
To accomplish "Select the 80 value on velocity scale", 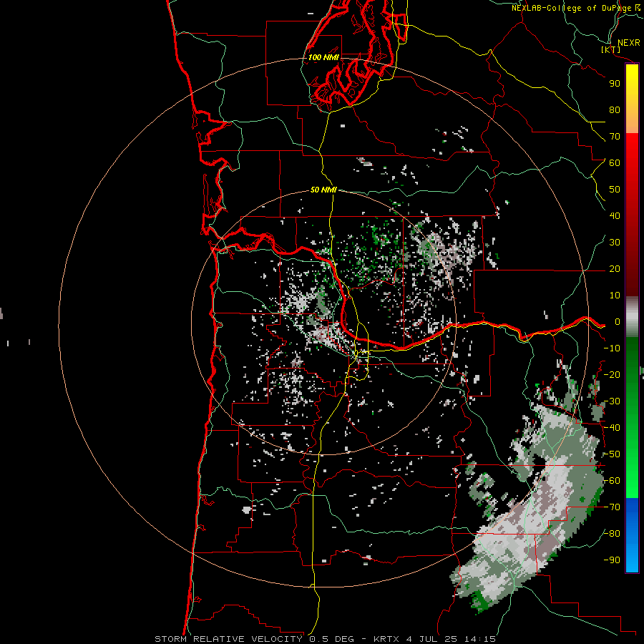I will coord(615,109).
